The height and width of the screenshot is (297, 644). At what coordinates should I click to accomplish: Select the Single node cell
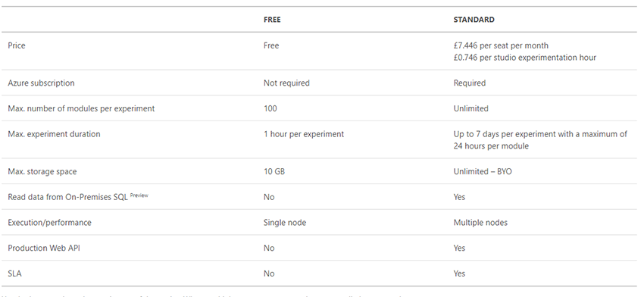(285, 223)
